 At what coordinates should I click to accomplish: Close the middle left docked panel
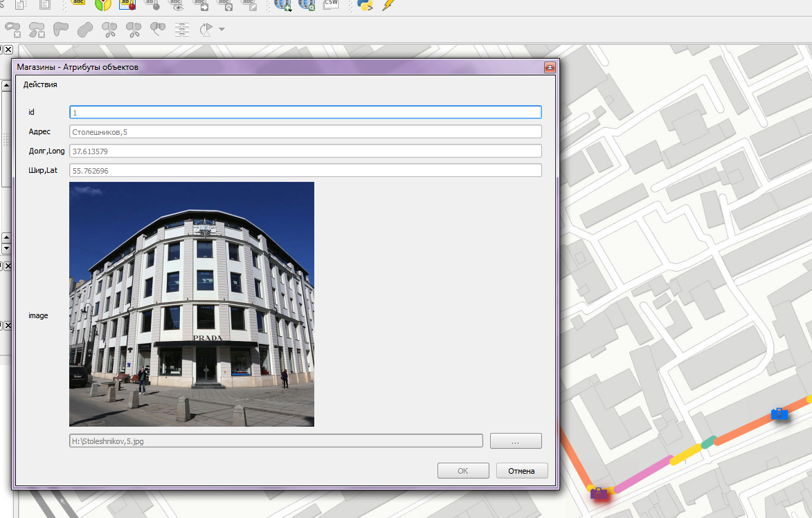pos(8,266)
